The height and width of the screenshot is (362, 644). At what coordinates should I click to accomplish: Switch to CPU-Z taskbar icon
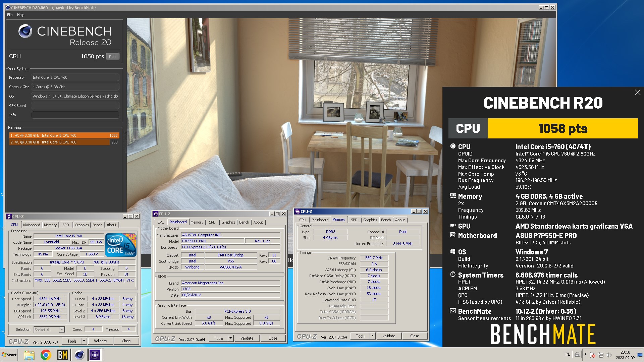click(x=95, y=355)
